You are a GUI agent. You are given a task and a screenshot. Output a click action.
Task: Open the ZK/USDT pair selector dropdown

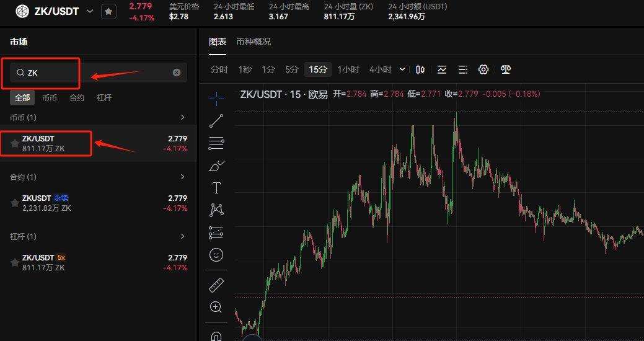[90, 11]
